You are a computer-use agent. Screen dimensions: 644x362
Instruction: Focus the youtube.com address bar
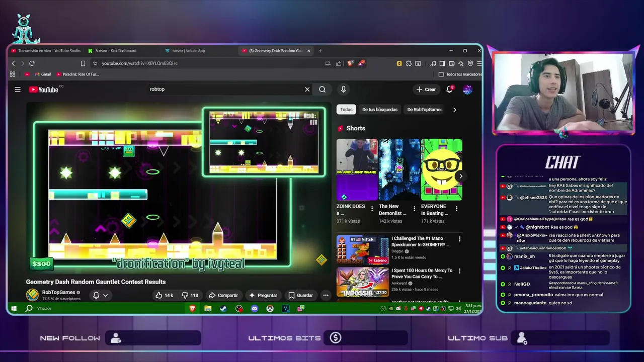coord(206,63)
